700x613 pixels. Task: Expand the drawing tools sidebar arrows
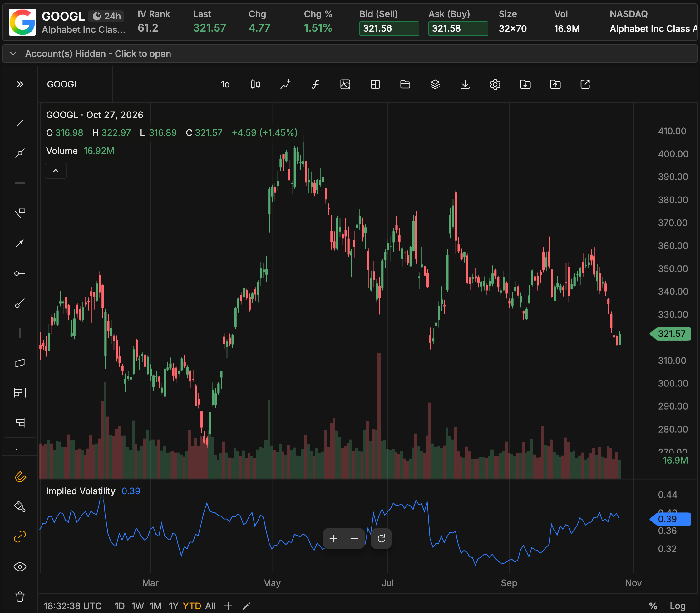pos(20,84)
